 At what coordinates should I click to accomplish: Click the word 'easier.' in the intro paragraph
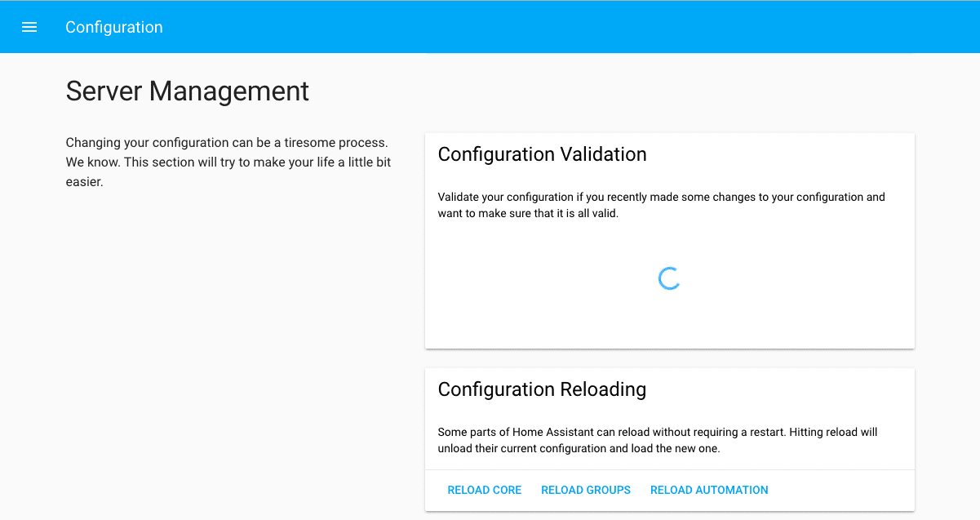84,182
